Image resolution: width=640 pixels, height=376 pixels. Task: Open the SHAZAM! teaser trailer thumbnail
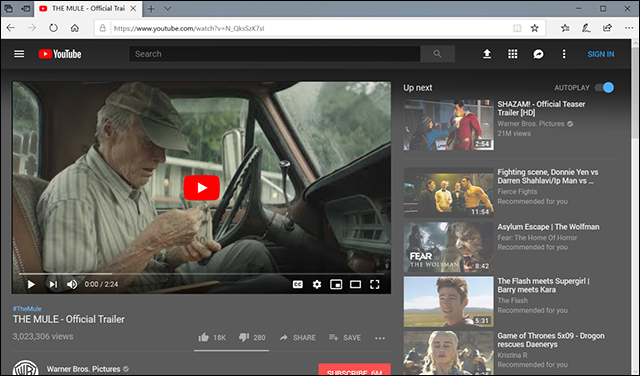449,125
